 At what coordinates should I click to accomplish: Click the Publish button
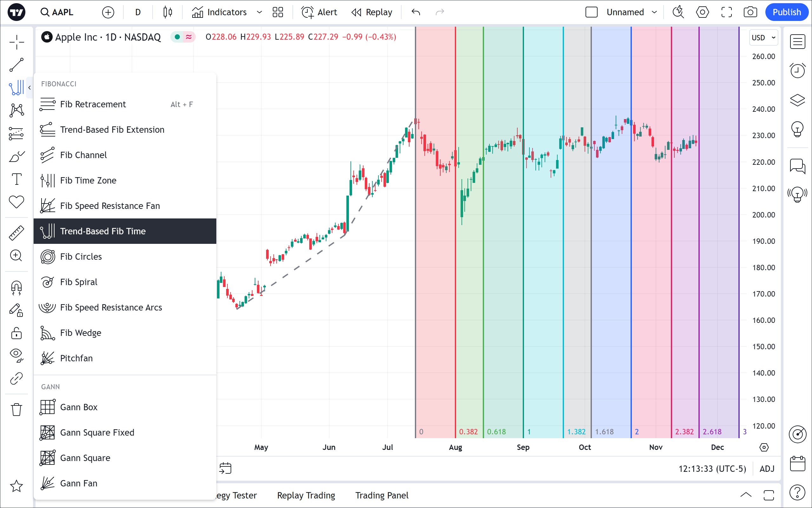click(787, 12)
